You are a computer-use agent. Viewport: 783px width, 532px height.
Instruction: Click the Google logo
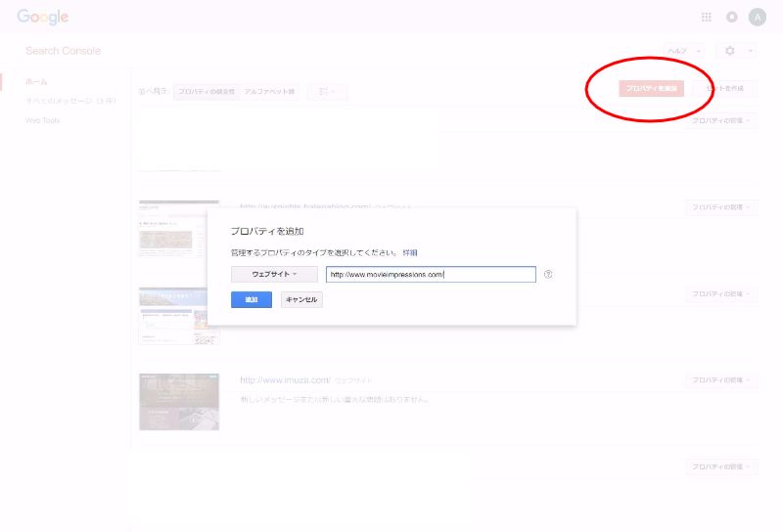43,17
